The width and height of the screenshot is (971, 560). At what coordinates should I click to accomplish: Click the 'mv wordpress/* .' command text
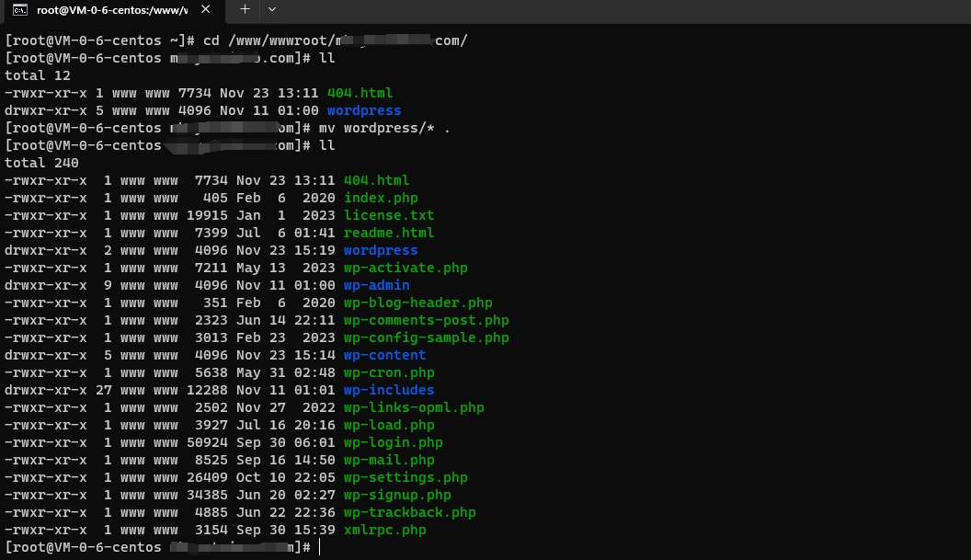384,128
